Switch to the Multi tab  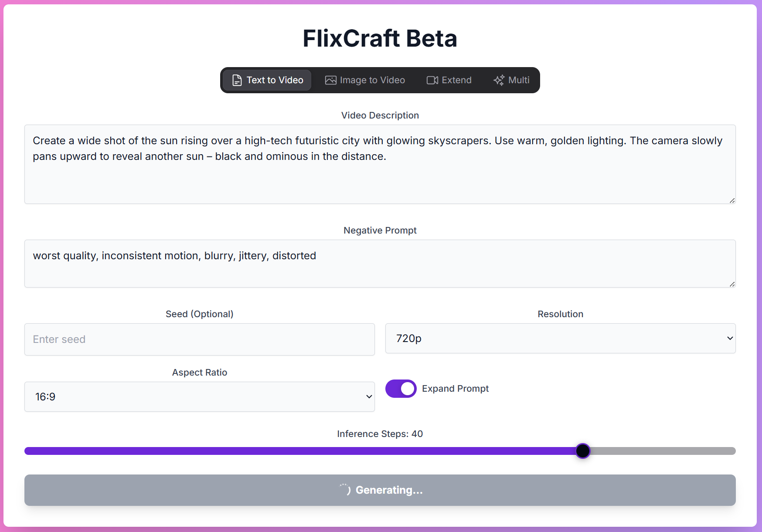[x=511, y=80]
